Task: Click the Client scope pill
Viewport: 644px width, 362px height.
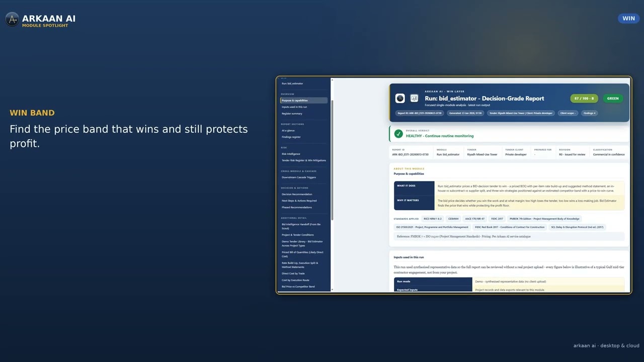Action: pyautogui.click(x=569, y=113)
